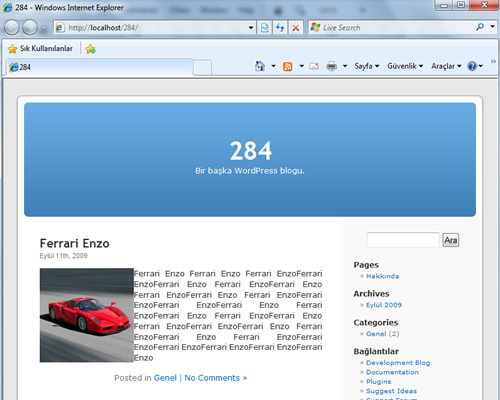Open the Genel category under post
The image size is (500, 400).
pyautogui.click(x=165, y=378)
